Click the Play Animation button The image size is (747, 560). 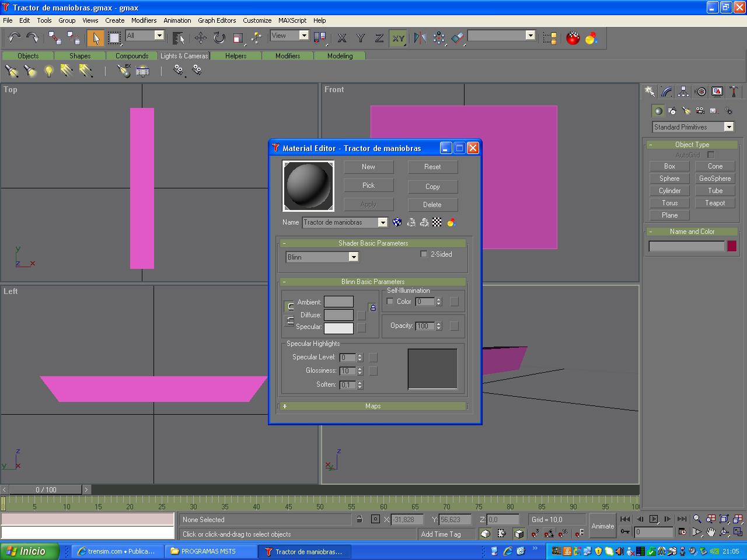point(654,519)
